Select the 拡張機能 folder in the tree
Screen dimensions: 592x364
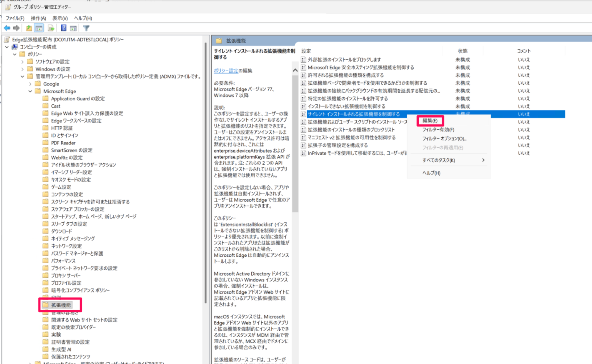click(61, 305)
